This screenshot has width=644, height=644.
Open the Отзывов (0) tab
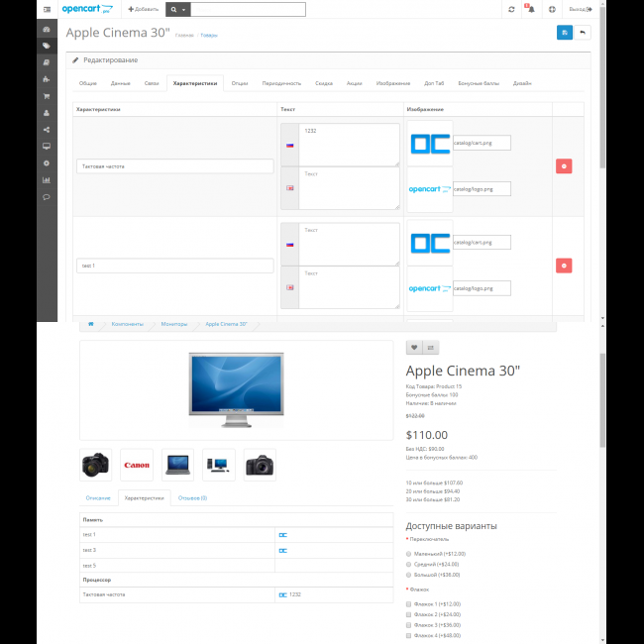coord(192,497)
